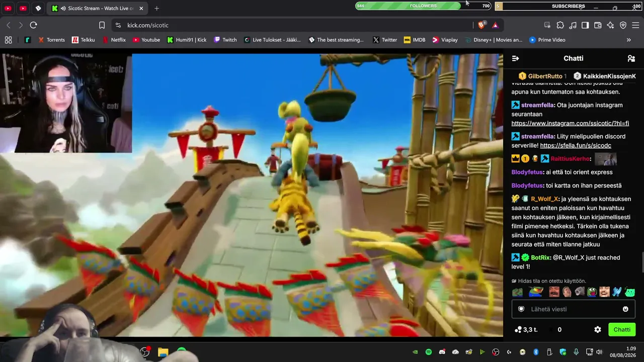Open the Spotify tray icon
644x362 pixels.
click(x=429, y=352)
